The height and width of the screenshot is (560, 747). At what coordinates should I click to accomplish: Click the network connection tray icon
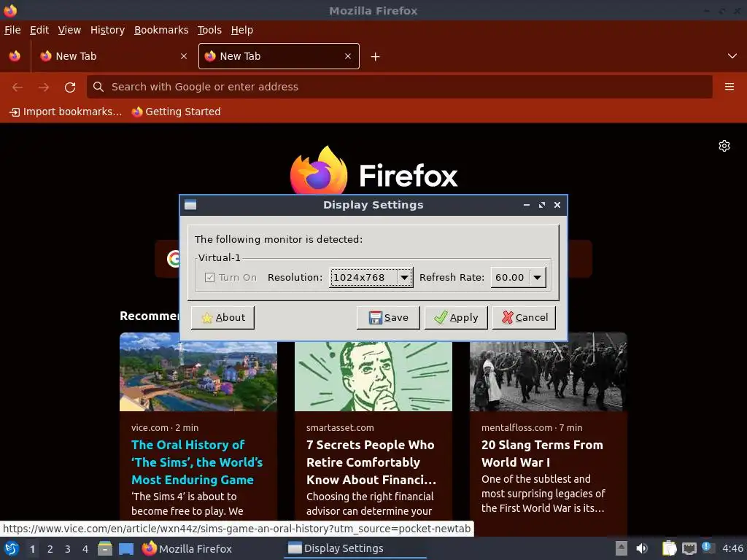[689, 548]
